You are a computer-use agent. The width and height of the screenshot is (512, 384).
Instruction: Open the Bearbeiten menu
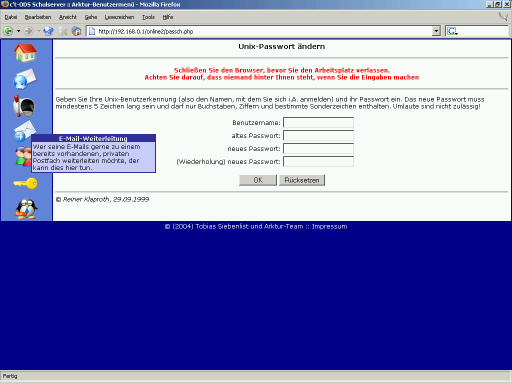point(38,17)
